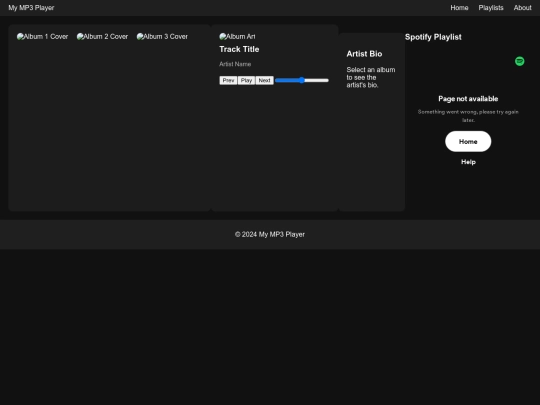Click the Album Art image
The height and width of the screenshot is (405, 540).
tap(237, 37)
